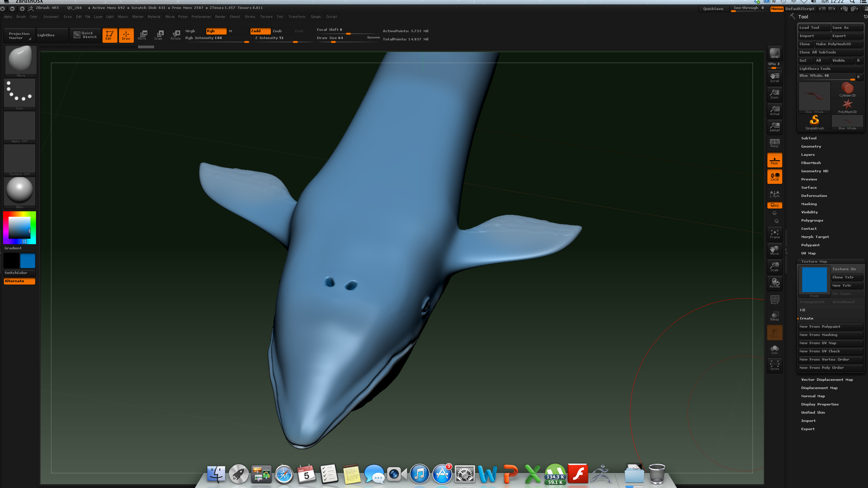The width and height of the screenshot is (868, 488).
Task: Expand the Displacement Map section
Action: [x=819, y=388]
